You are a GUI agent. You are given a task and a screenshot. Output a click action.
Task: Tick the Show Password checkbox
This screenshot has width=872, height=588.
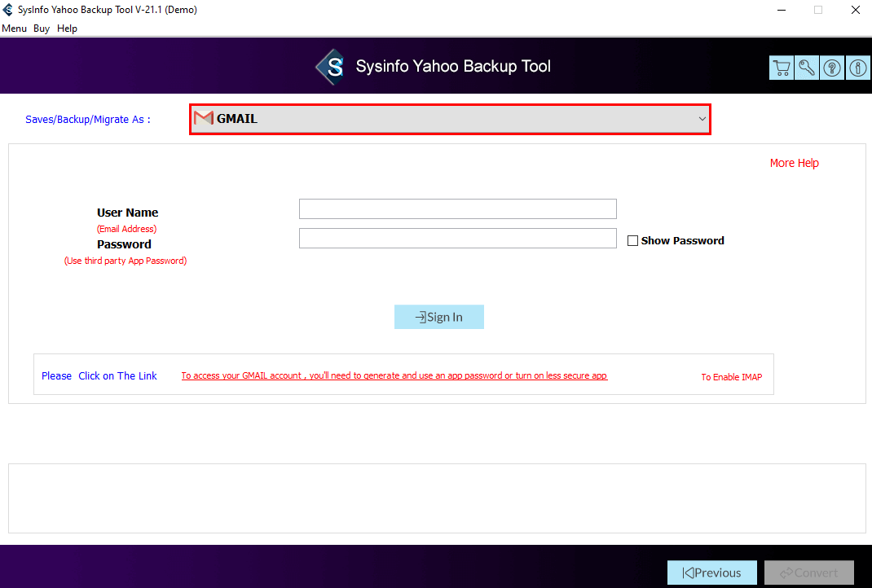point(632,240)
